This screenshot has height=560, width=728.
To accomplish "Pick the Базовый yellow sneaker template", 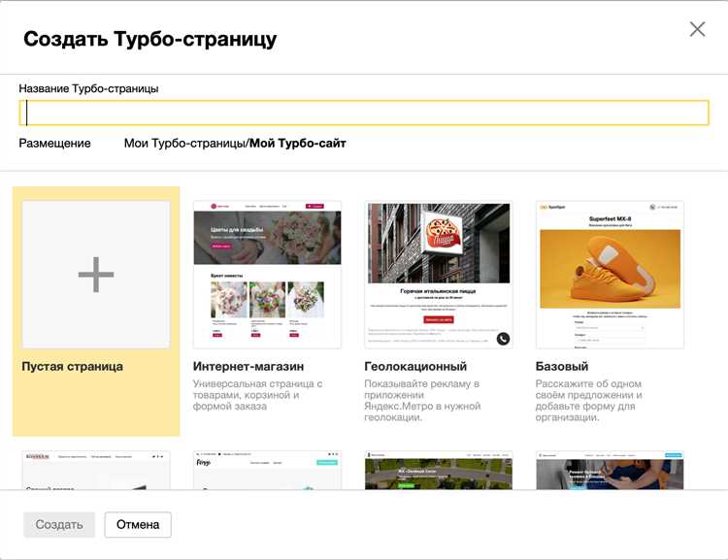I will (610, 275).
